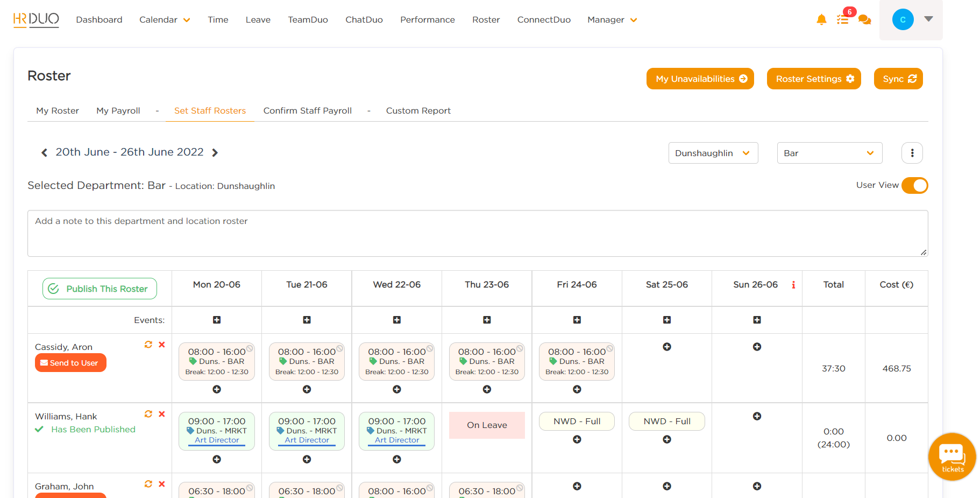This screenshot has width=980, height=498.
Task: Click the Performance menu item
Action: pos(427,19)
